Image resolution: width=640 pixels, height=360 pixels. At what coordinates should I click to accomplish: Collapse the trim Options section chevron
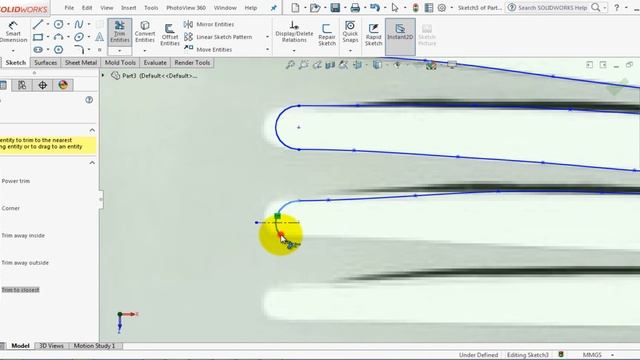(92, 163)
